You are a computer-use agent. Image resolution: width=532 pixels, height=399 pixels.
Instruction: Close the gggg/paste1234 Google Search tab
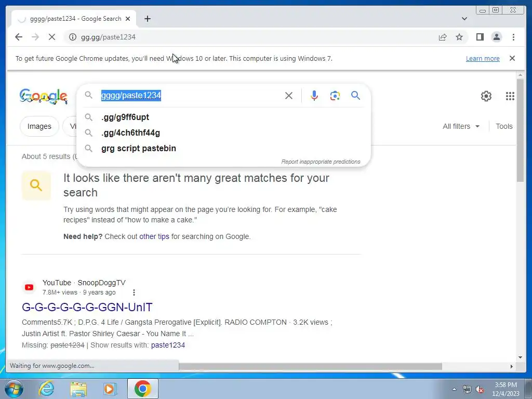pos(128,19)
